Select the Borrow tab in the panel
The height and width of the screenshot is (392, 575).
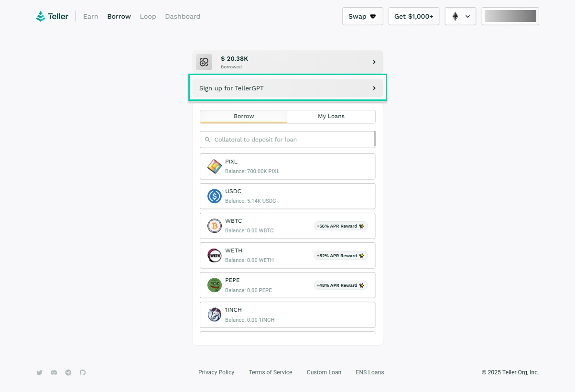244,117
